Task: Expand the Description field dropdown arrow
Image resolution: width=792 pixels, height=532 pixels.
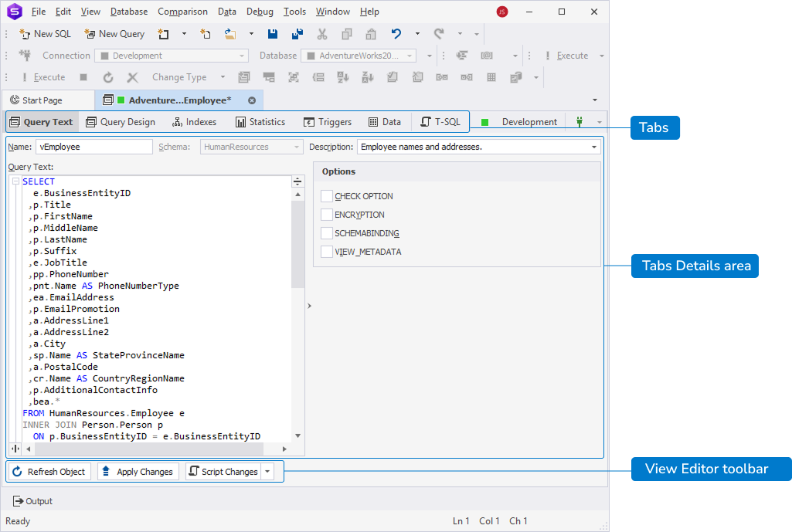Action: click(x=594, y=147)
